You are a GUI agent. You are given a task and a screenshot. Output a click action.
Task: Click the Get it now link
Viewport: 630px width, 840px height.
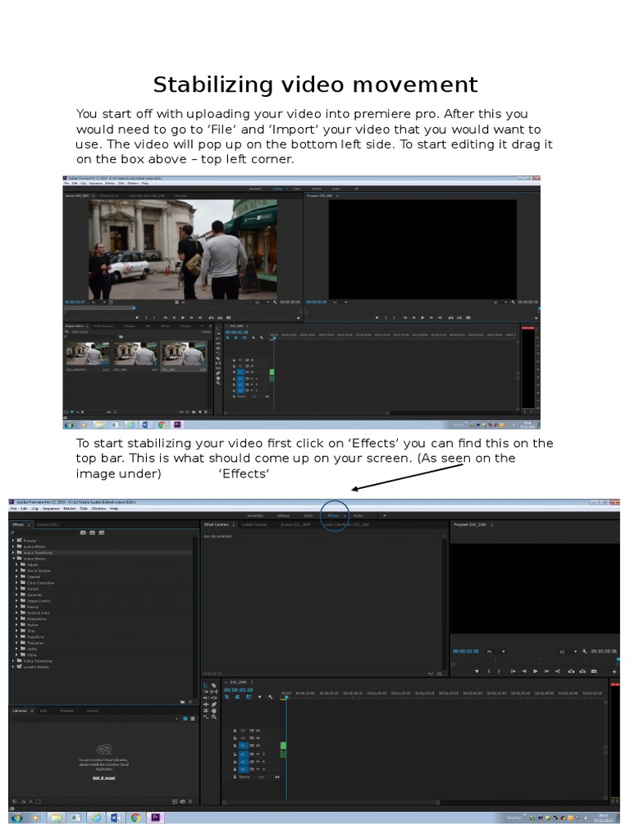(104, 778)
